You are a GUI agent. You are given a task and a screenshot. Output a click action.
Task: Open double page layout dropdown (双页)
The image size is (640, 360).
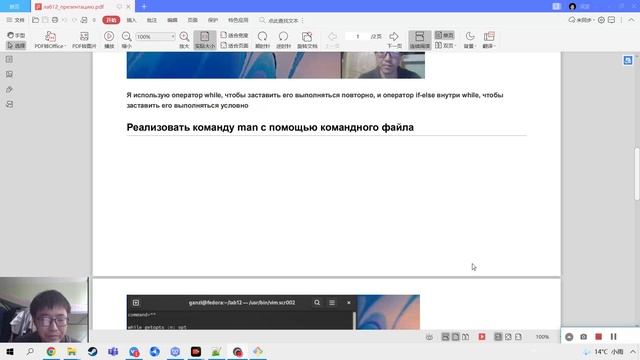pos(445,45)
